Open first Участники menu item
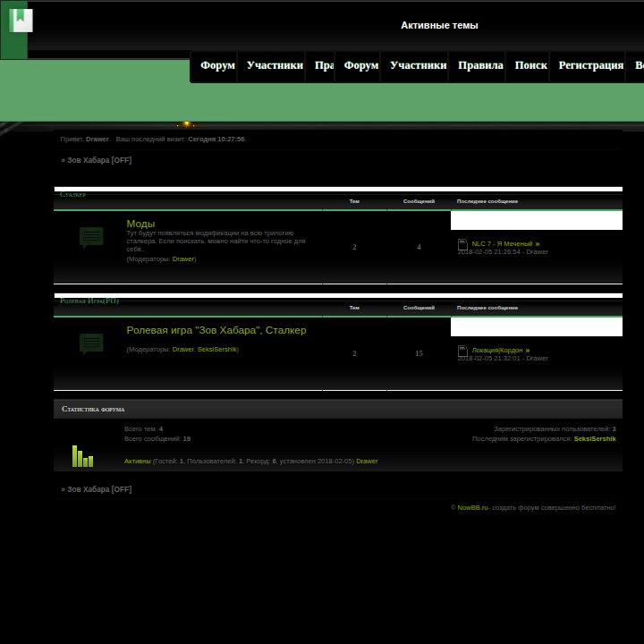644x644 pixels. click(x=275, y=65)
